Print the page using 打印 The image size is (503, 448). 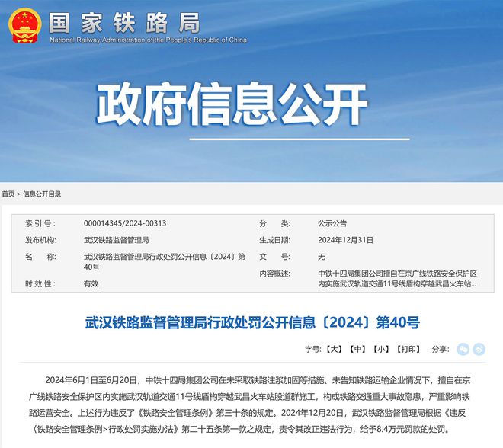point(409,350)
